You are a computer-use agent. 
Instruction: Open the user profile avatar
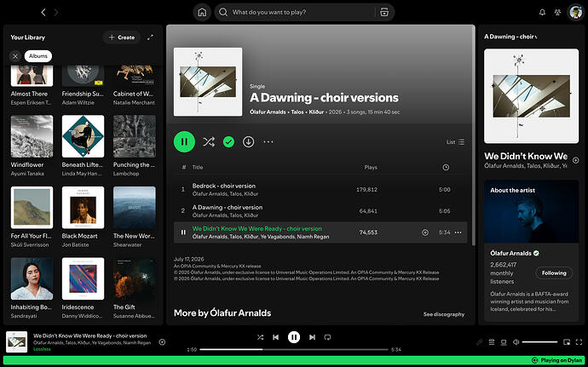(575, 13)
